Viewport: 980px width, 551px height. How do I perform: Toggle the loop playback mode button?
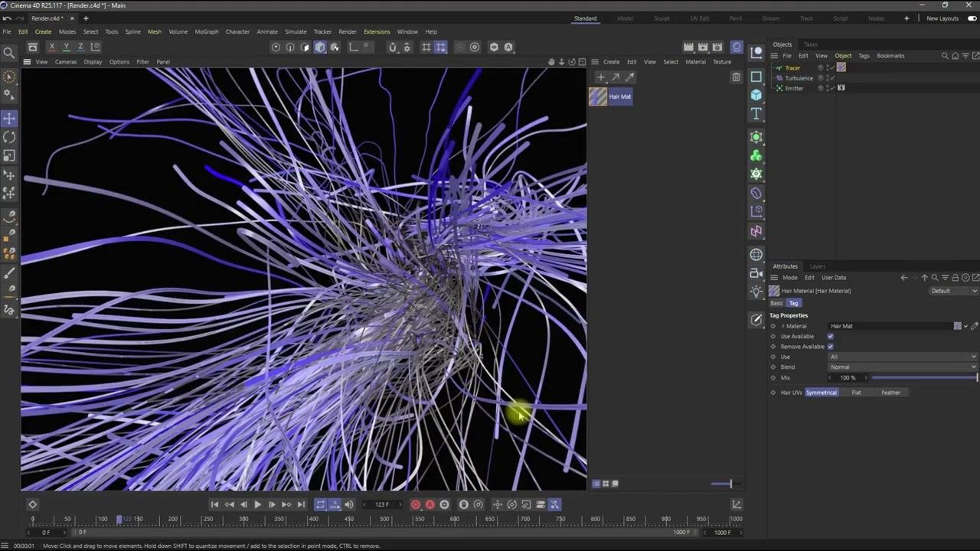click(x=320, y=504)
